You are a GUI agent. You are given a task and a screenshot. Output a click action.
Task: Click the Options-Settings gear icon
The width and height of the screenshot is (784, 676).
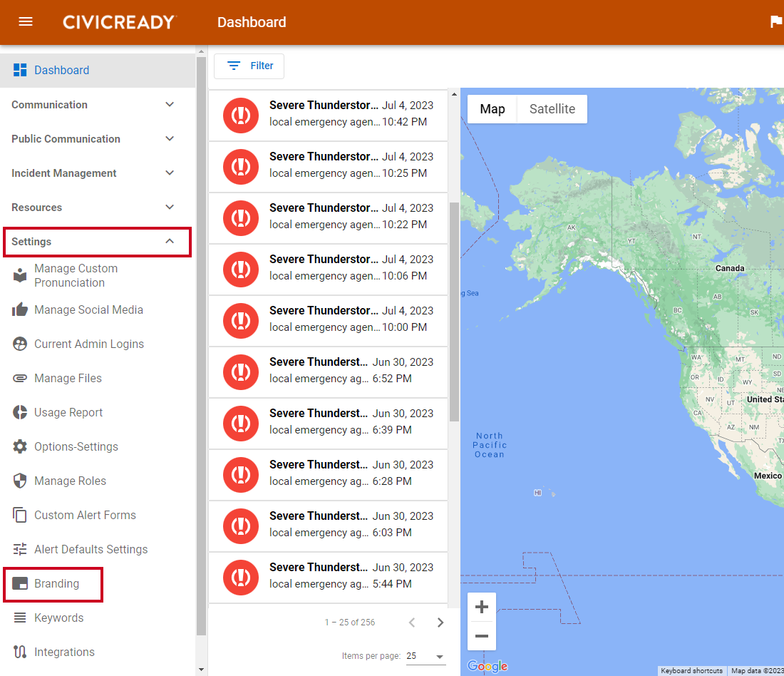(20, 446)
